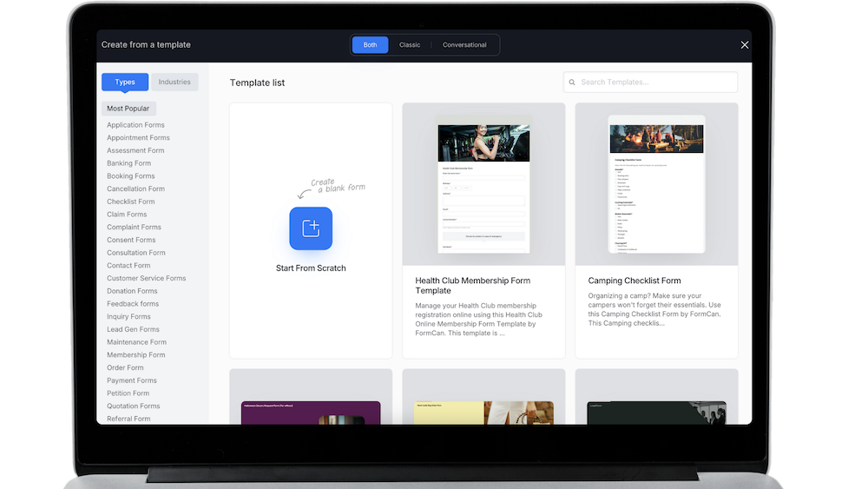
Task: Open the Health Club Membership Form thumbnail
Action: (483, 184)
